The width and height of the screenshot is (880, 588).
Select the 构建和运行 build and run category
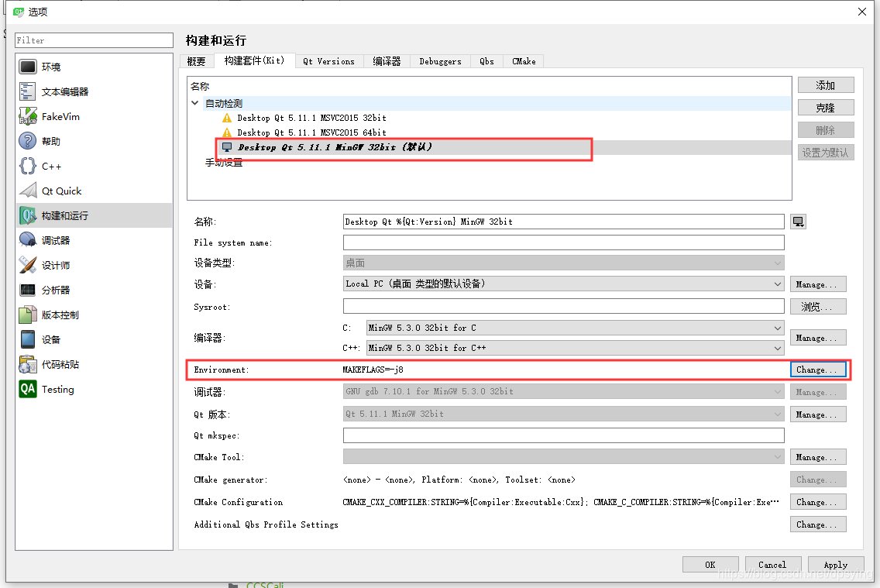94,215
